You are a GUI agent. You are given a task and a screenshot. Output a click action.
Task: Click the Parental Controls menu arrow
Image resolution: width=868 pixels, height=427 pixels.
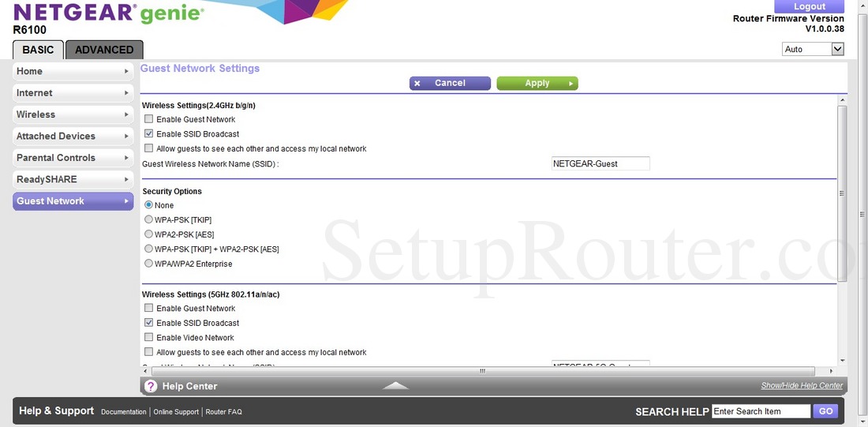126,158
